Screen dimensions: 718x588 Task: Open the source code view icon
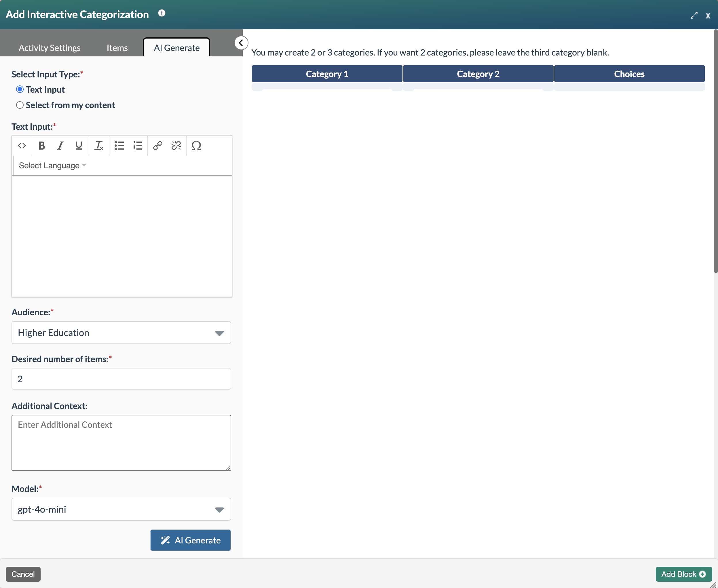point(22,146)
